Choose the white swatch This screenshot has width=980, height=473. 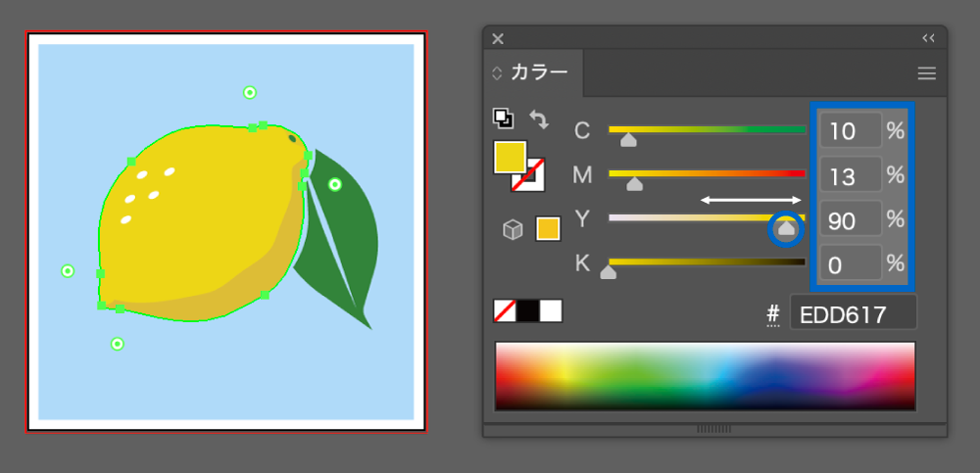(x=551, y=310)
